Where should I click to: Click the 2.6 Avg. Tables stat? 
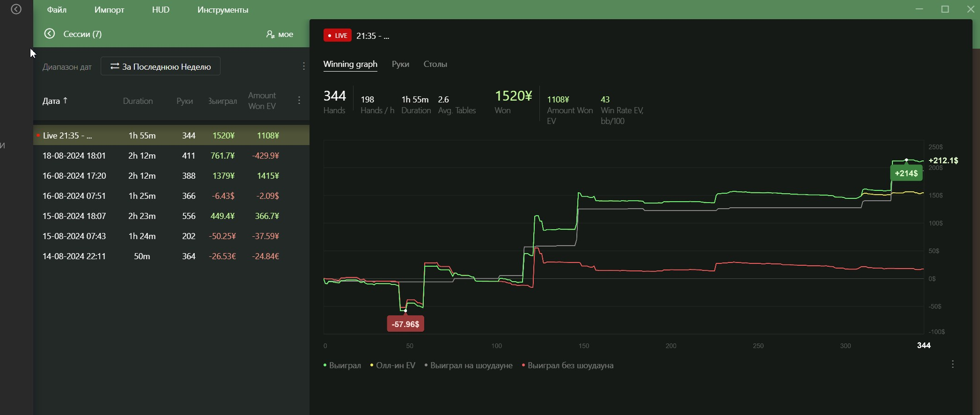click(x=457, y=105)
